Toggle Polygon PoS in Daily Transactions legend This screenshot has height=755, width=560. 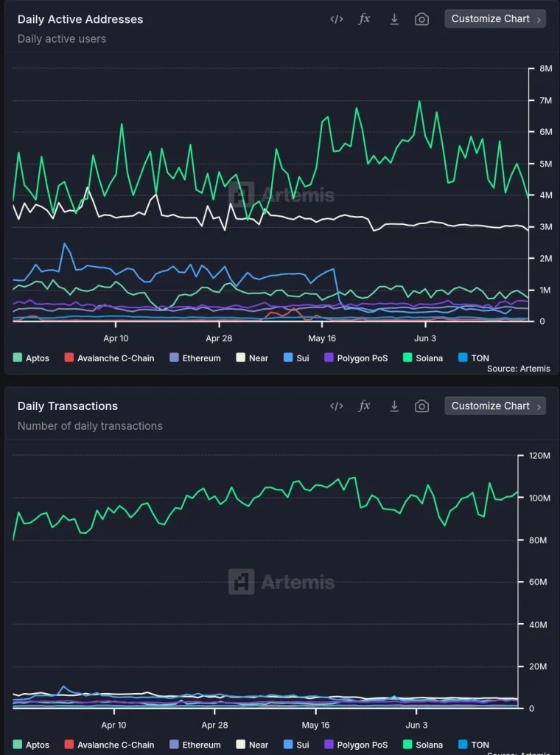(x=356, y=745)
